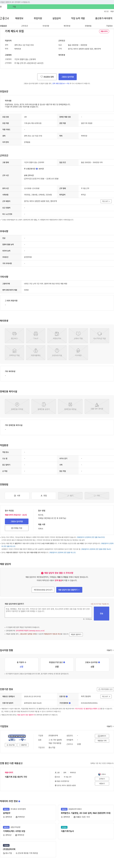Screen dimensions: 114x868
Task: Click the 주택자금 지원 icon
Action: 14,353
